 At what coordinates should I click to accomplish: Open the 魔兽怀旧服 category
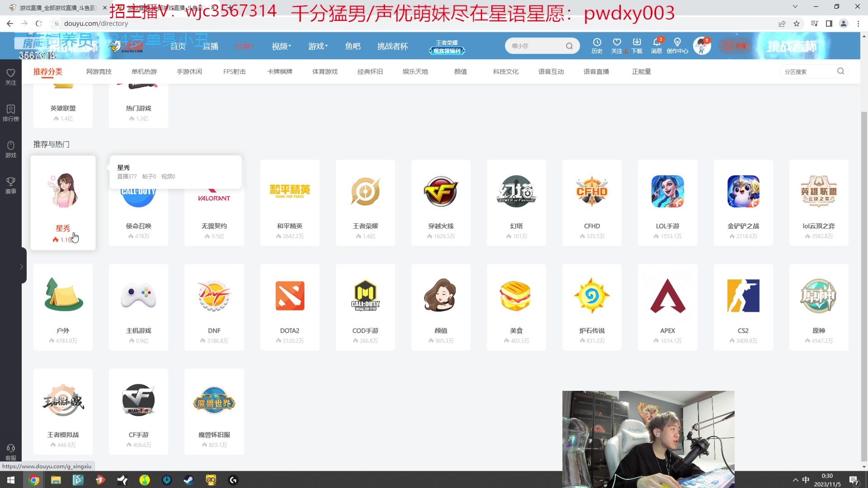coord(214,412)
